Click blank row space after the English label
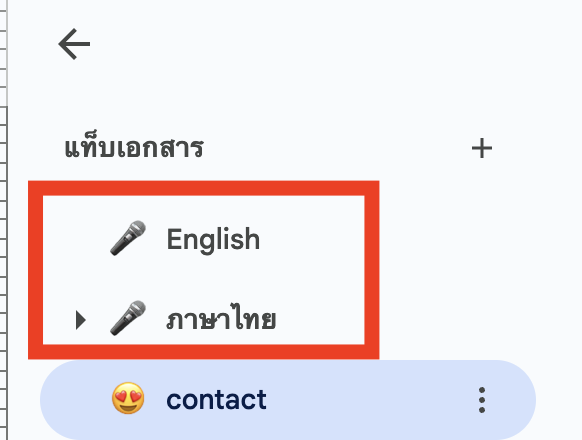The image size is (582, 440). point(312,239)
